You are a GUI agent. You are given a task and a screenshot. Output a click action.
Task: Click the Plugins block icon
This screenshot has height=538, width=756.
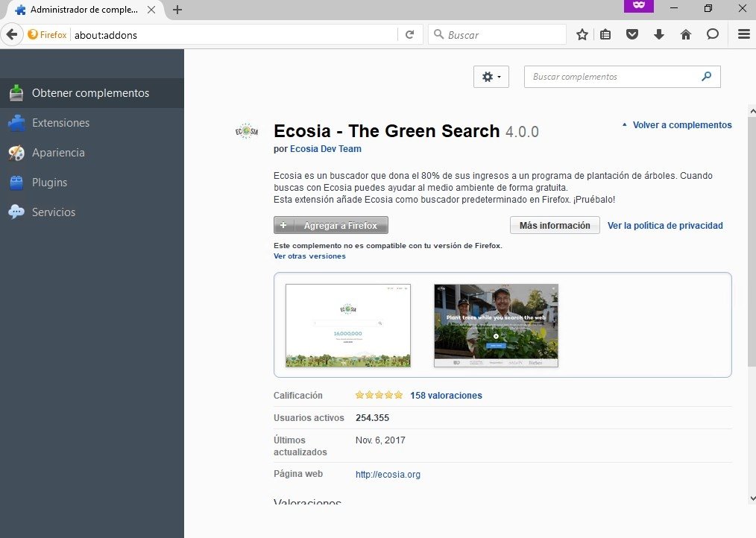[x=16, y=183]
